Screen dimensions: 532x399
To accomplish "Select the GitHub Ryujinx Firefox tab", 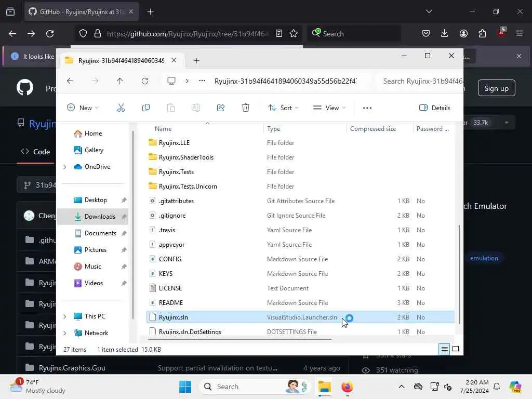I will [x=82, y=11].
